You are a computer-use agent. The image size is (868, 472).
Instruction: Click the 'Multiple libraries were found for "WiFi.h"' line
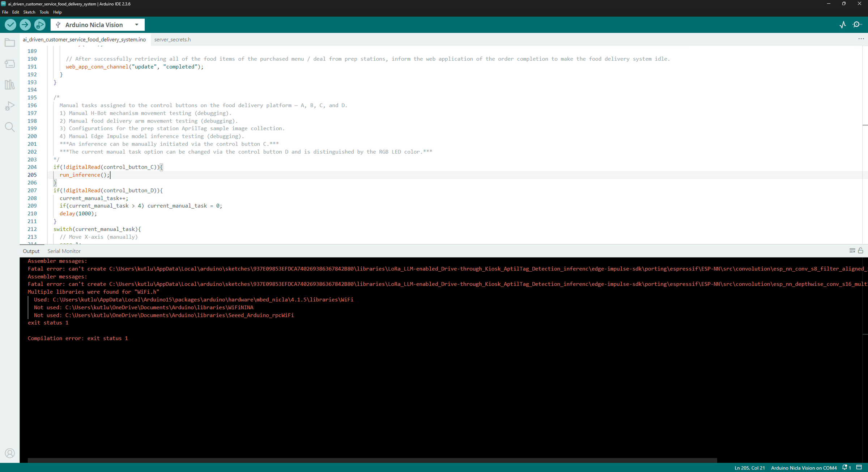click(94, 292)
